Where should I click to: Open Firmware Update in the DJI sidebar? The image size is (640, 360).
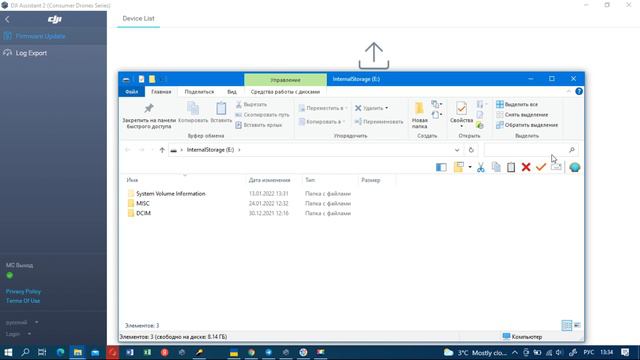35,36
